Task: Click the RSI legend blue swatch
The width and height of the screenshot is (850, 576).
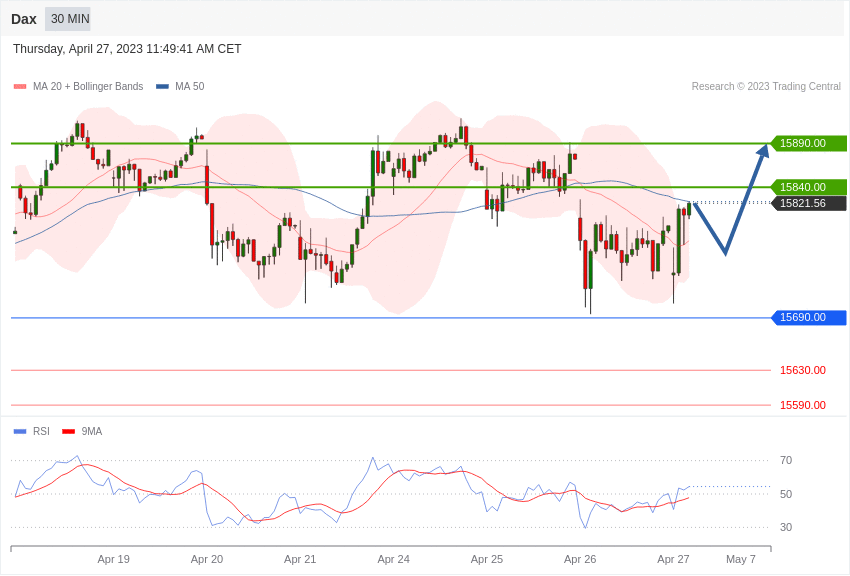Action: tap(20, 432)
